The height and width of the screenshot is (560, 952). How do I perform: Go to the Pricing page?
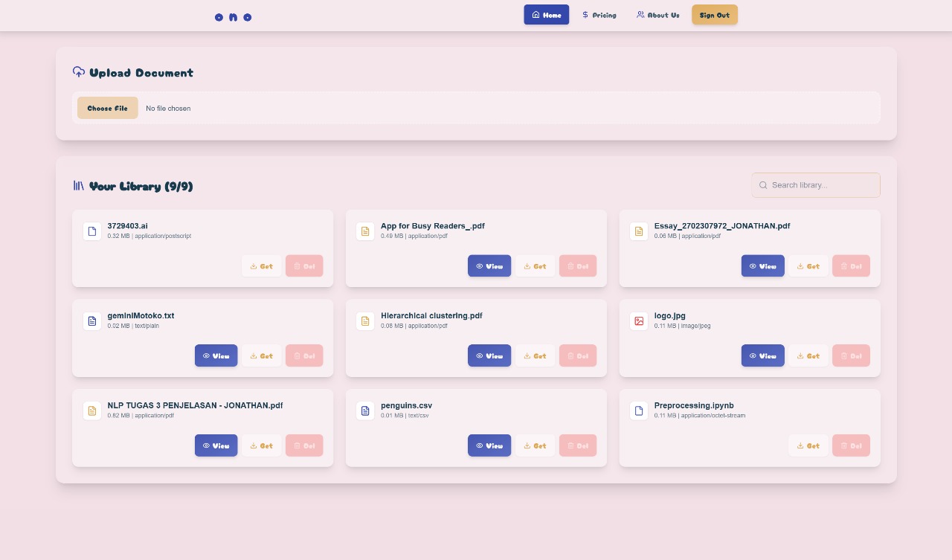[x=599, y=15]
